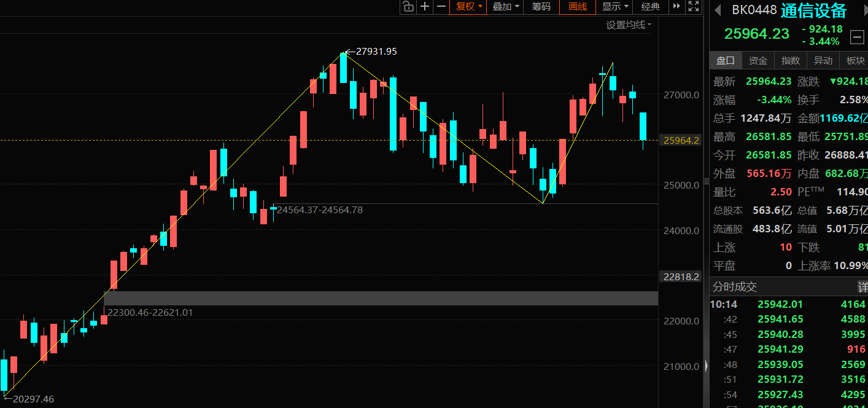Click the 21000.0 axis label
The width and height of the screenshot is (868, 408).
[x=681, y=366]
